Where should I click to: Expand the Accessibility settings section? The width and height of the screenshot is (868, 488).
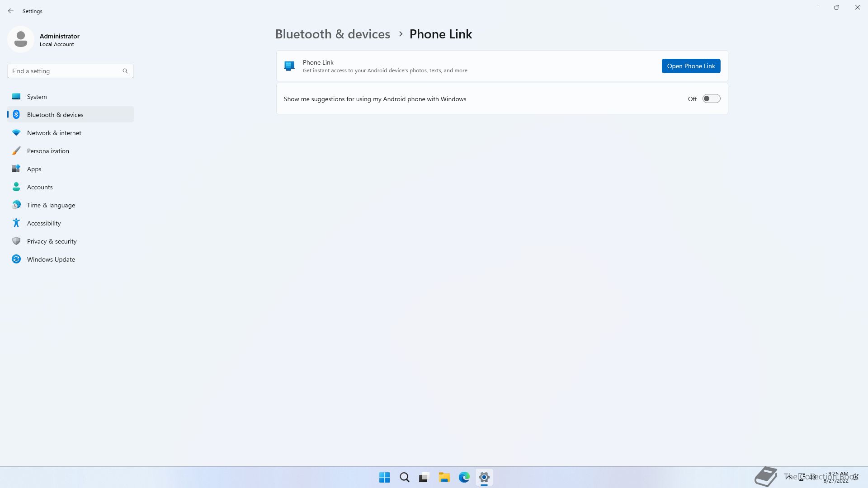[x=43, y=223]
